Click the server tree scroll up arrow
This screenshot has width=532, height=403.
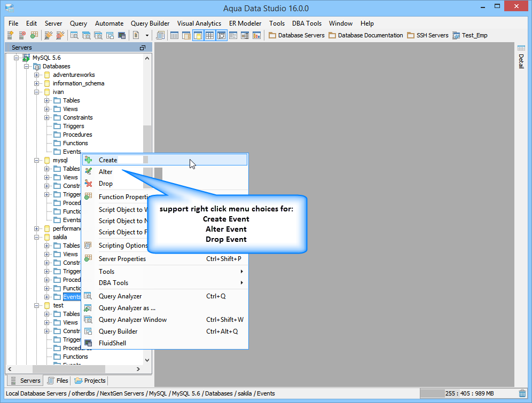coord(147,58)
